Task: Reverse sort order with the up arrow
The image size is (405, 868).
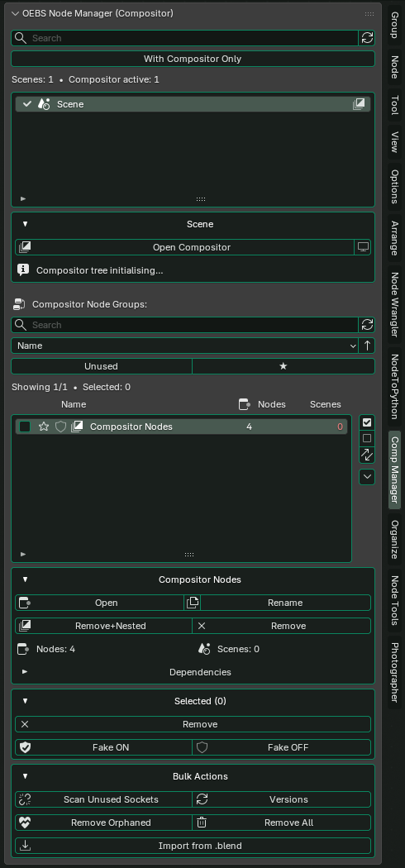Action: pos(367,346)
